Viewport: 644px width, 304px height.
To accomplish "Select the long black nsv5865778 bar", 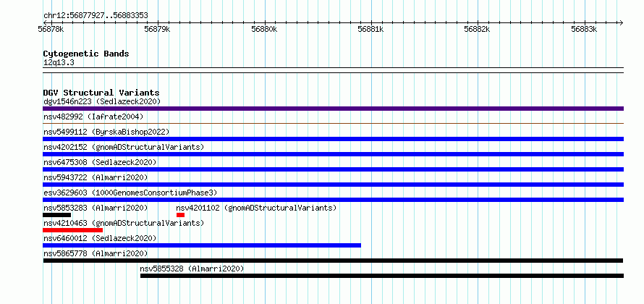I will pos(333,261).
